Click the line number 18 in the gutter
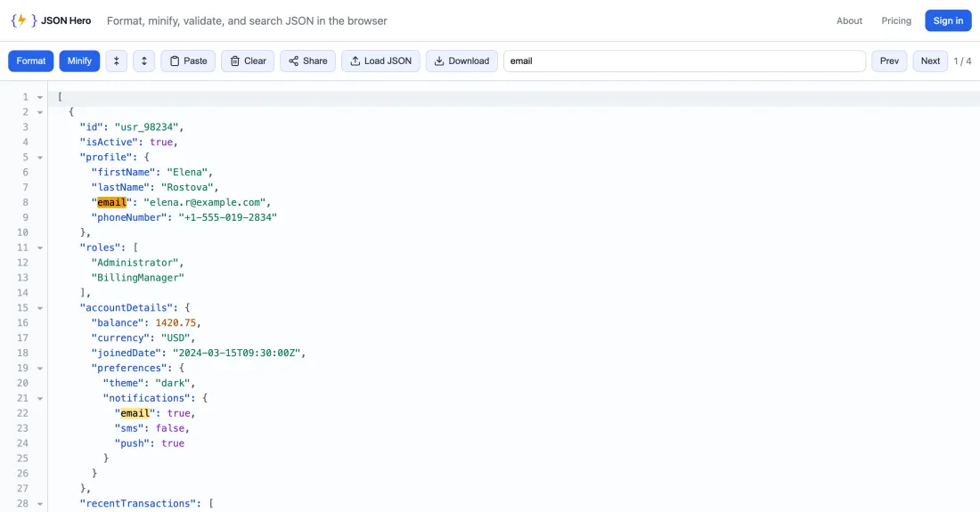 (22, 353)
